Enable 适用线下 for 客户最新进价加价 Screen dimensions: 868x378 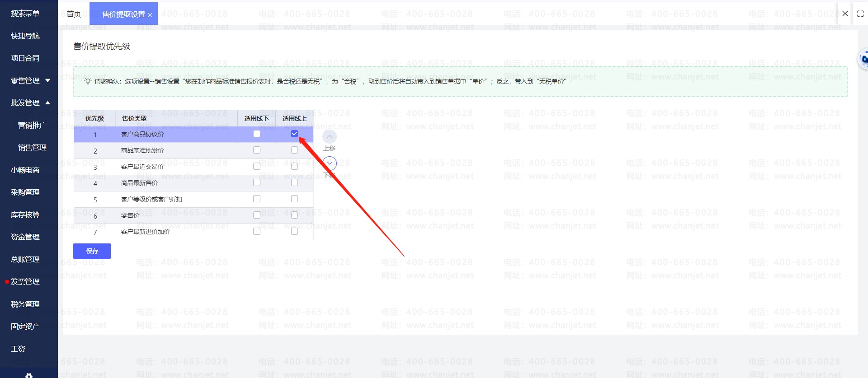point(257,231)
